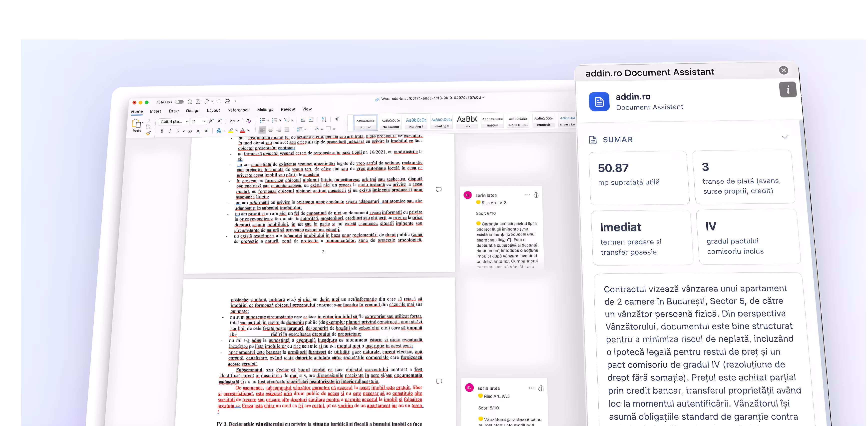This screenshot has height=426, width=868.
Task: Click the Decrease Font Size icon
Action: pyautogui.click(x=220, y=121)
